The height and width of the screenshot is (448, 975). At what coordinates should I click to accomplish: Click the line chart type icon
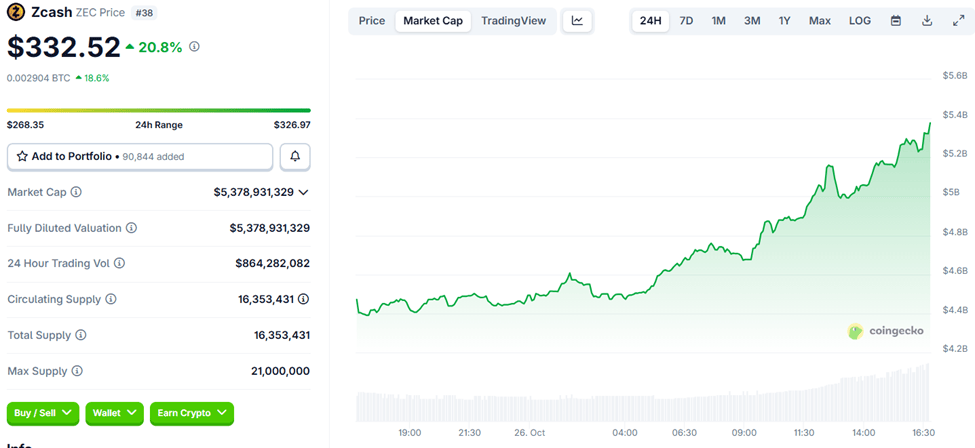tap(578, 21)
